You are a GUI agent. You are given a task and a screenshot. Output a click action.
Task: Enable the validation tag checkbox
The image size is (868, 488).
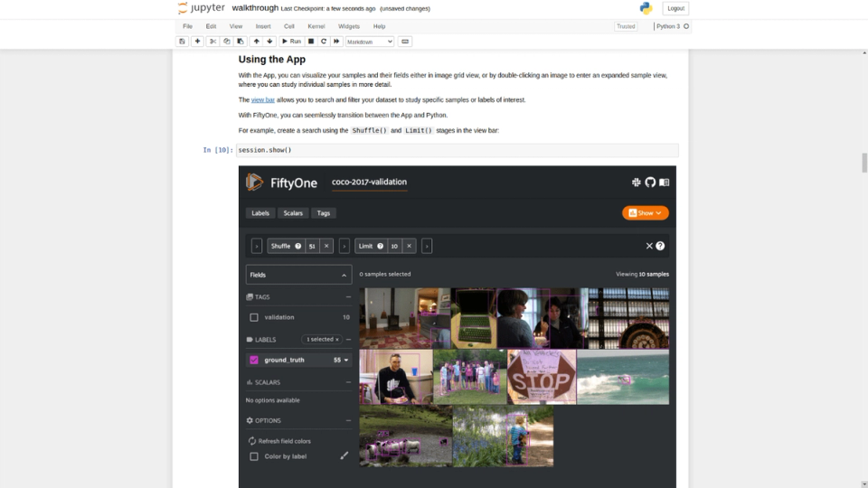pos(254,317)
